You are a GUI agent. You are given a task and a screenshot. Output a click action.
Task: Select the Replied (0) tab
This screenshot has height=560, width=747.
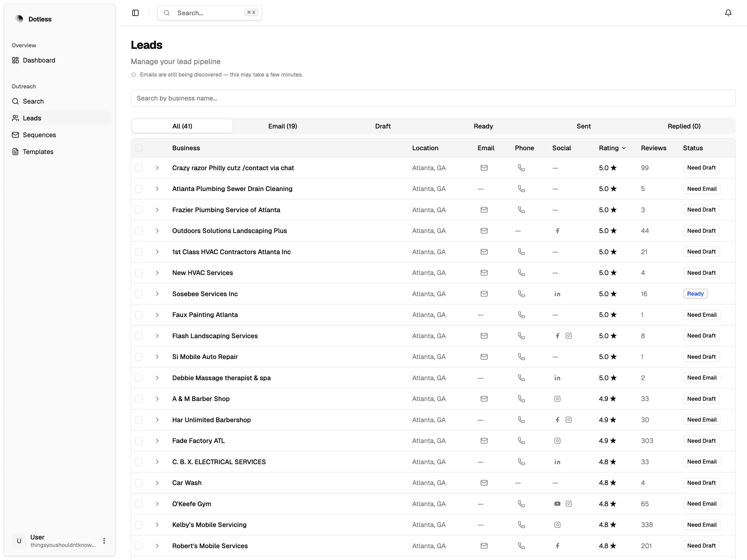click(684, 126)
